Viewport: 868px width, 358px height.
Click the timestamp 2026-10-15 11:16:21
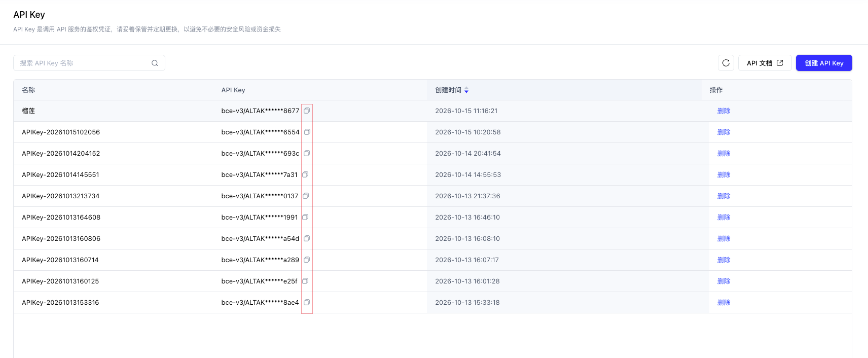coord(466,111)
